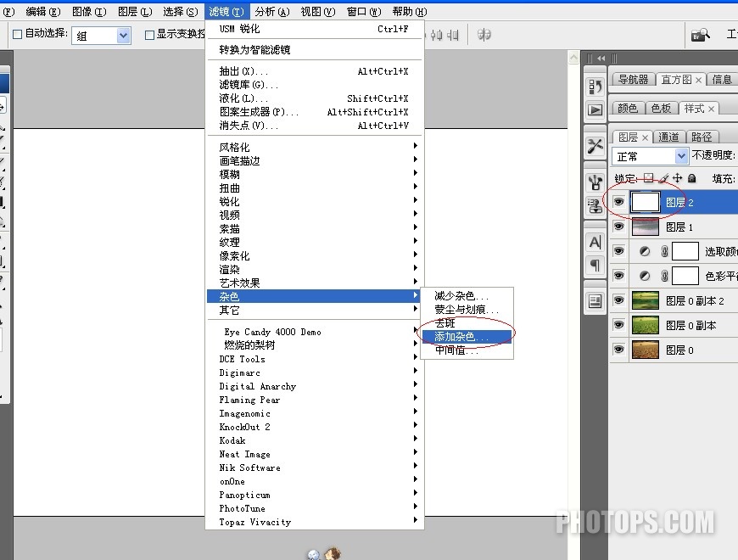
Task: Collapse the panel dock with double arrows
Action: click(x=601, y=59)
